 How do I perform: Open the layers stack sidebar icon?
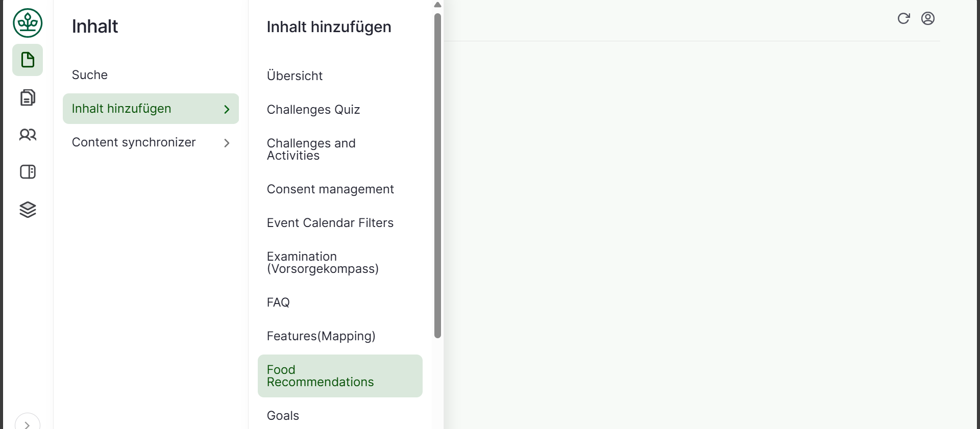pos(28,210)
